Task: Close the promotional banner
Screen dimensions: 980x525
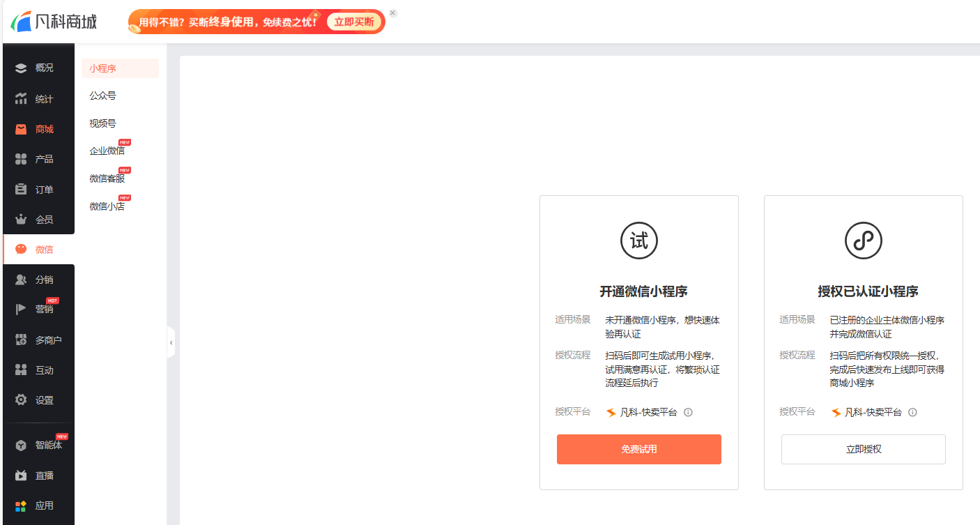Action: click(x=393, y=13)
